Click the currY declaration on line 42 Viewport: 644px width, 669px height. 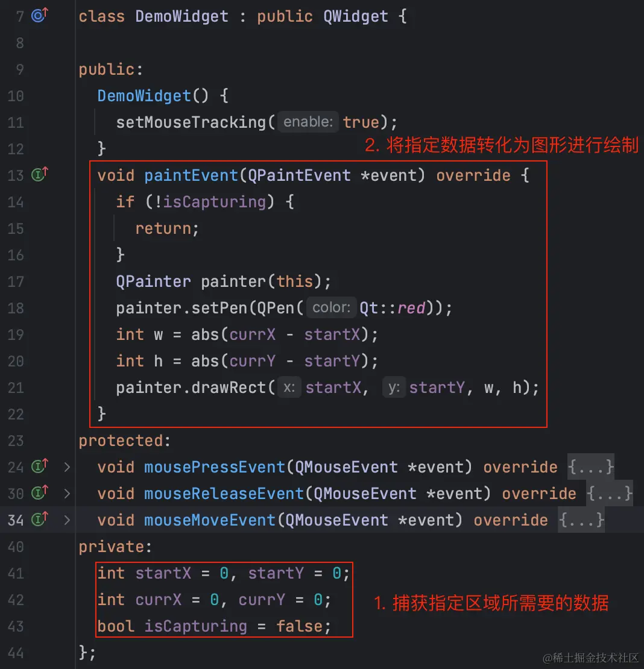262,600
